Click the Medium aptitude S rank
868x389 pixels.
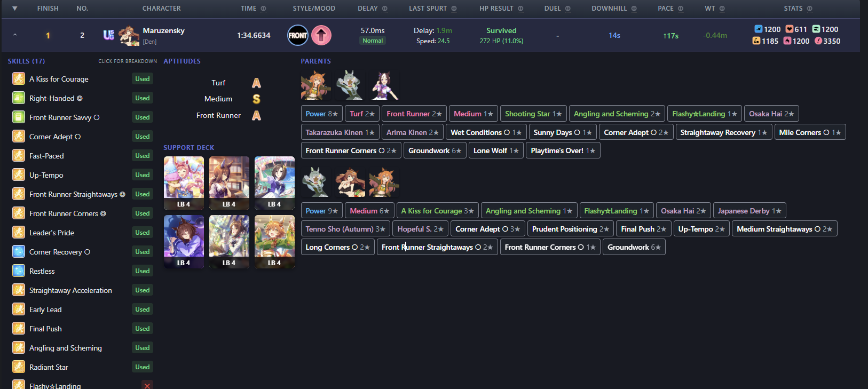(x=256, y=99)
